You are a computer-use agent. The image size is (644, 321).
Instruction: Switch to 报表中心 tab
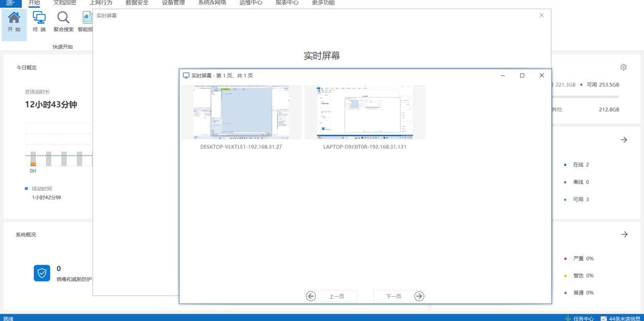[287, 3]
